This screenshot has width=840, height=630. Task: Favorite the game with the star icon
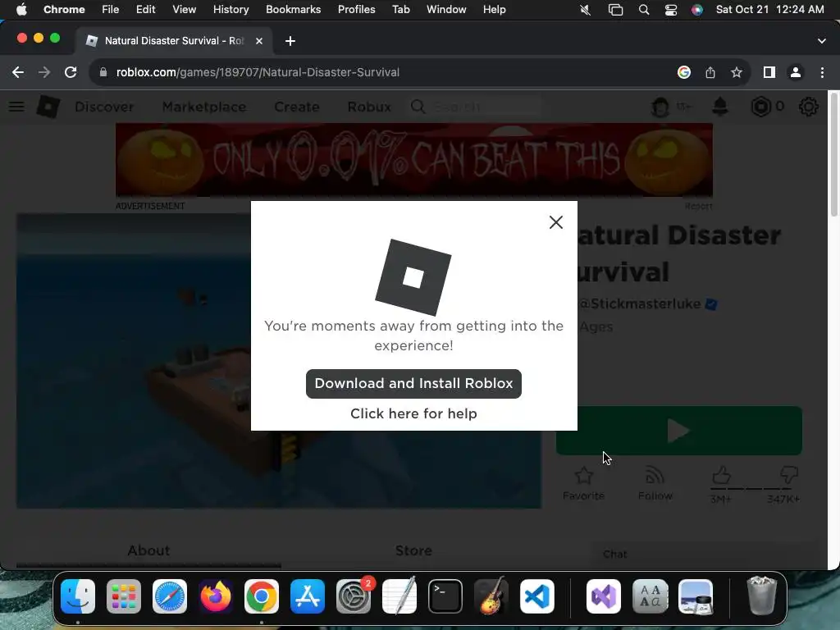click(583, 483)
